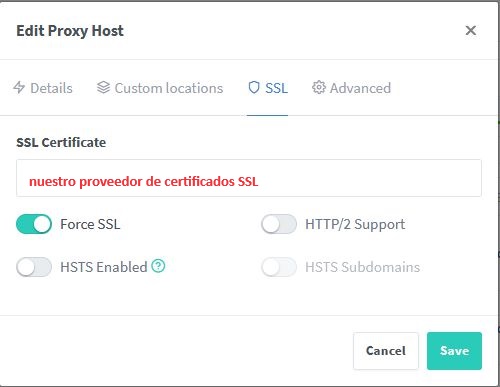
Task: Open the Custom locations tab label
Action: click(x=169, y=88)
